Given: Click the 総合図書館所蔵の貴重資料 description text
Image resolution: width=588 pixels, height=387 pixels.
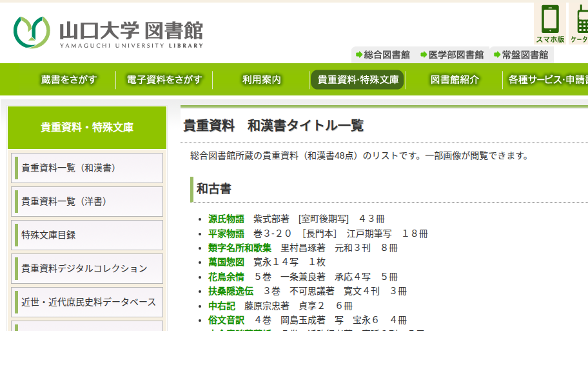Looking at the screenshot, I should (359, 155).
